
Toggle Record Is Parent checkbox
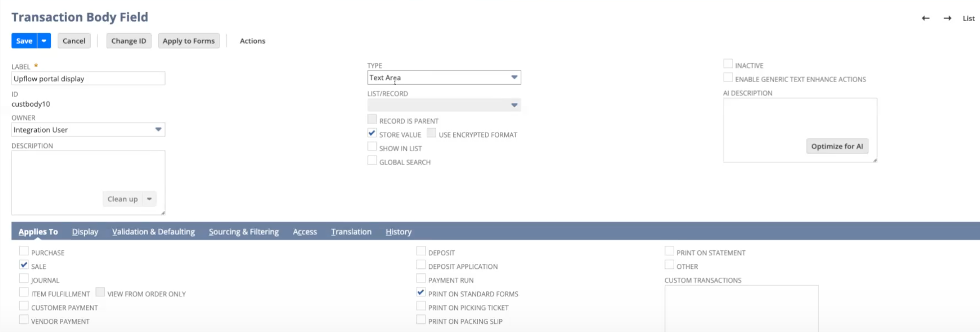(372, 119)
